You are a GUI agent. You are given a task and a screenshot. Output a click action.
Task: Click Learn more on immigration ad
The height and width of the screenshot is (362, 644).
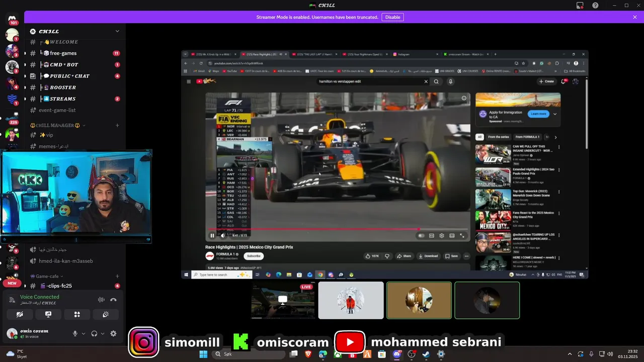pyautogui.click(x=538, y=114)
